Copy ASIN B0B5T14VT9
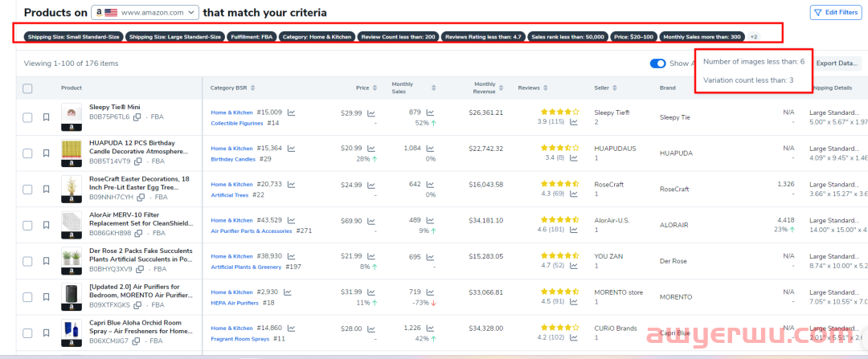This screenshot has height=359, width=868. tap(138, 161)
